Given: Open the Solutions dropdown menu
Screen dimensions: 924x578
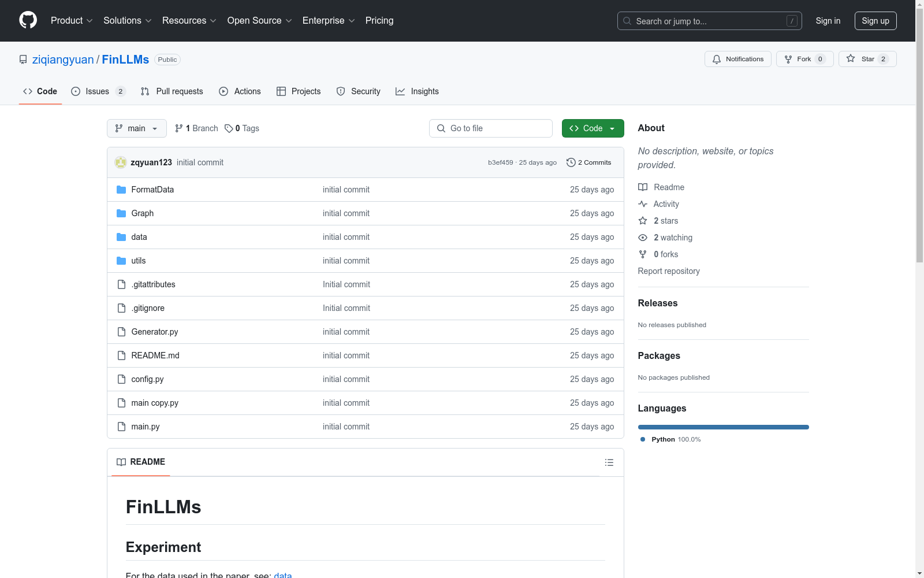Looking at the screenshot, I should 127,20.
